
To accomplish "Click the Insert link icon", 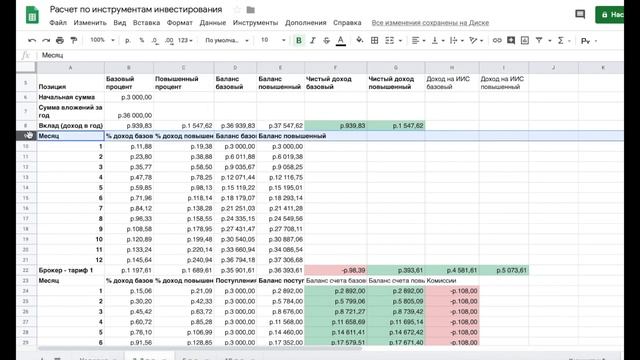I will tap(497, 40).
